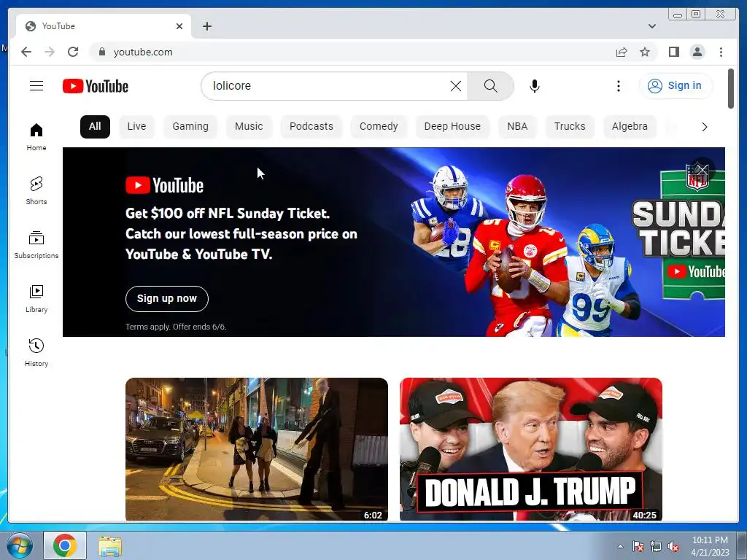Open Windows Start menu

click(x=19, y=545)
